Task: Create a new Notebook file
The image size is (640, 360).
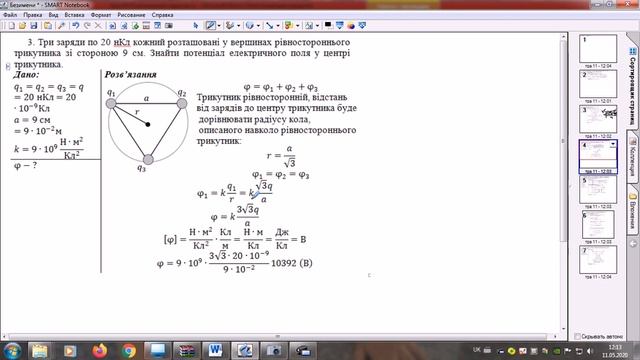Action: [11, 26]
